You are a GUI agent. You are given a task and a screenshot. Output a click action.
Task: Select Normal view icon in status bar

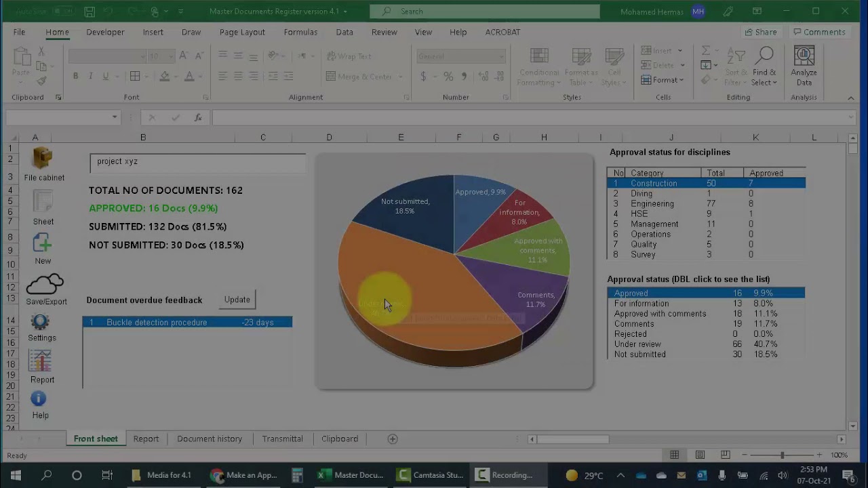pyautogui.click(x=674, y=455)
